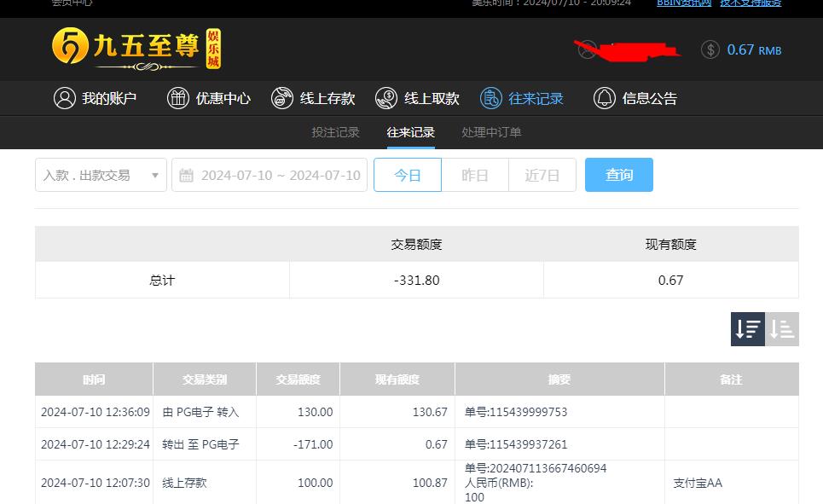The width and height of the screenshot is (823, 504).
Task: Open 我的账户 via the account icon
Action: coord(64,97)
